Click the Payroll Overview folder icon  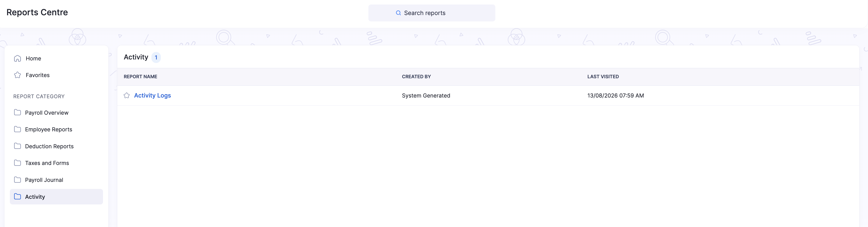(x=18, y=113)
